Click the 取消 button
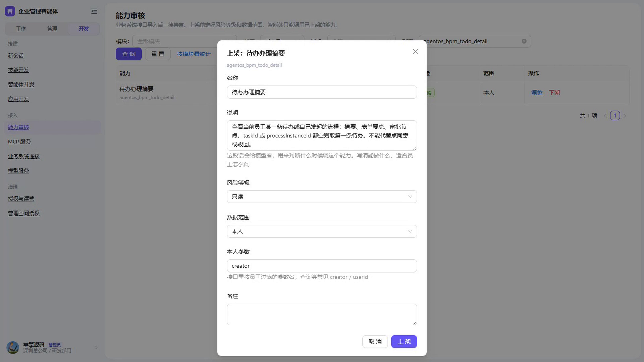644x362 pixels. 375,342
